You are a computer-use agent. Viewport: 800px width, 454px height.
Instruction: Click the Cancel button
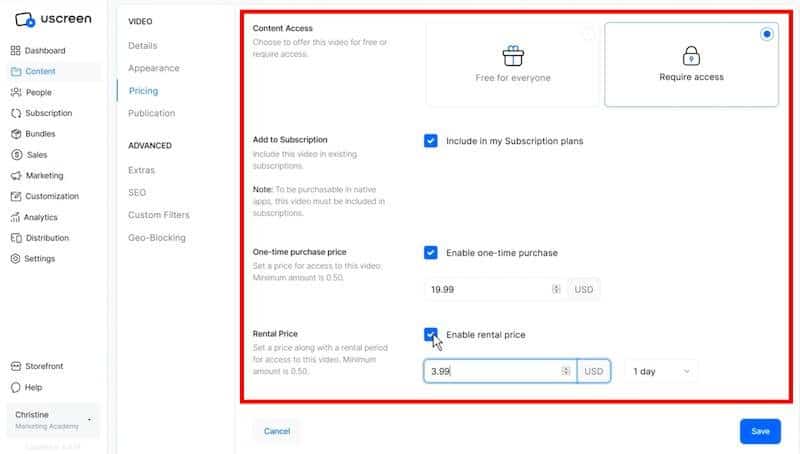pyautogui.click(x=277, y=431)
